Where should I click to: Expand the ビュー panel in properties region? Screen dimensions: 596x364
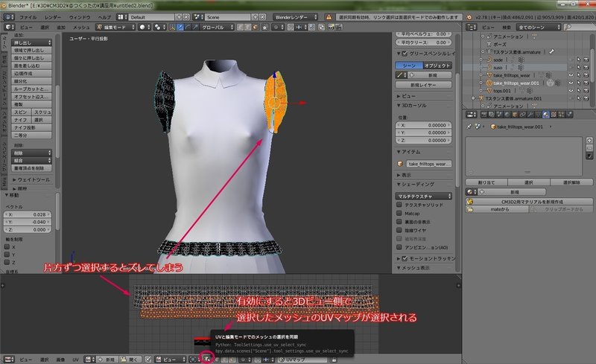[406, 96]
